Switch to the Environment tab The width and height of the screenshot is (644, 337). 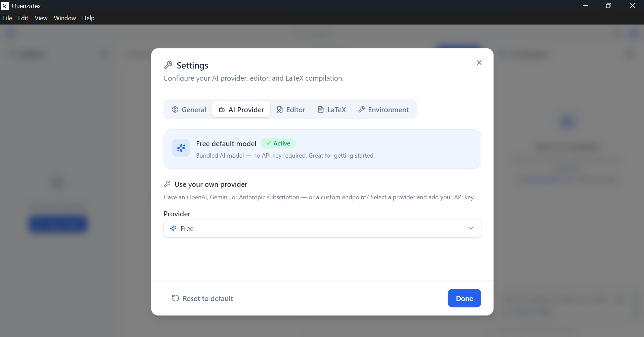(x=383, y=110)
